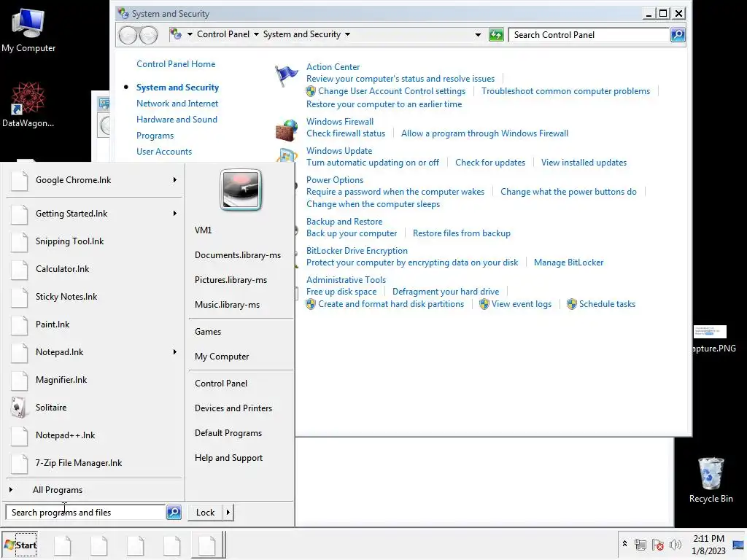Click the Search Control Panel magnifier button

coord(678,35)
